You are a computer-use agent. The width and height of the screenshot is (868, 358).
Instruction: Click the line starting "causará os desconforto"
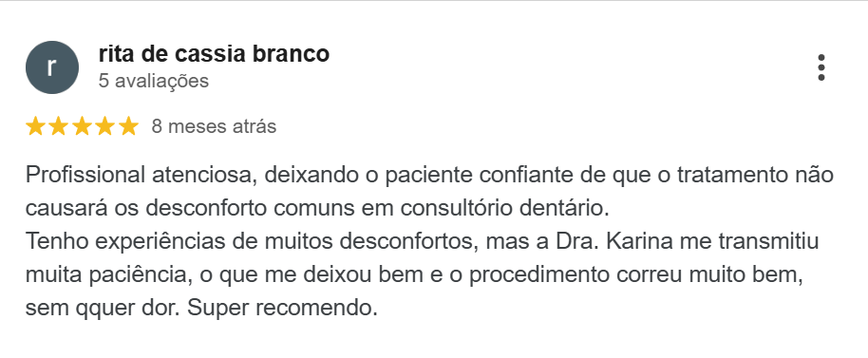pos(317,209)
